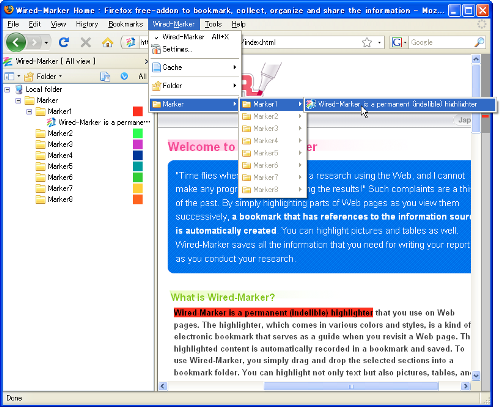The width and height of the screenshot is (500, 407).
Task: Click the red highlighted 'Wired Marker is a permanent' text
Action: tap(273, 313)
